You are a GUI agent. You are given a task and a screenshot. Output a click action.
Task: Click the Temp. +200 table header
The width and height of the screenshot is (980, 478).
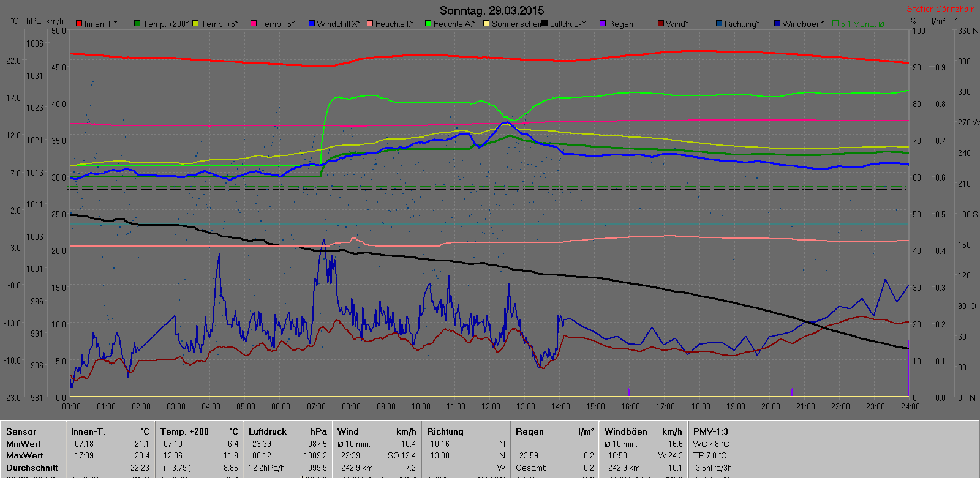click(184, 431)
